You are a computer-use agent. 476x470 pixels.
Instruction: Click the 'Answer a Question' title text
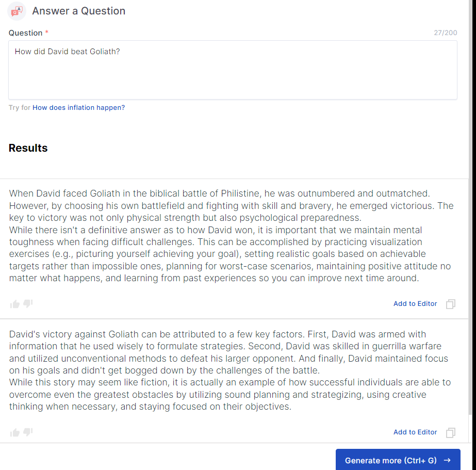pos(78,11)
